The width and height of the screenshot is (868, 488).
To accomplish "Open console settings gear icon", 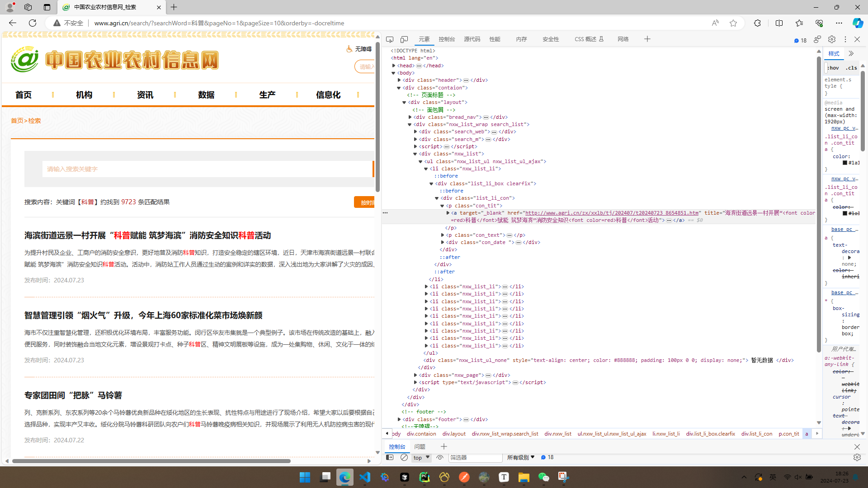I will 857,457.
